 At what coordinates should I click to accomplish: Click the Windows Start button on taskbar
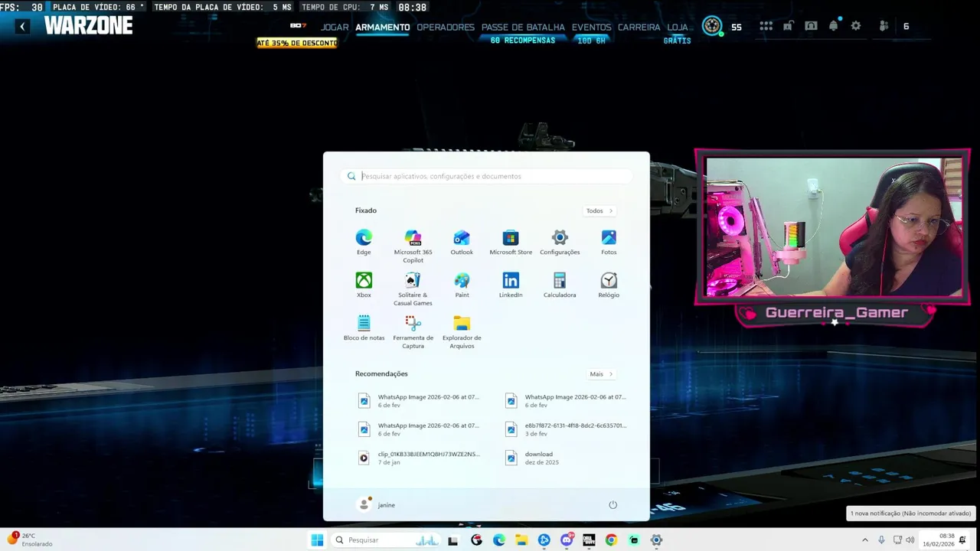click(317, 540)
